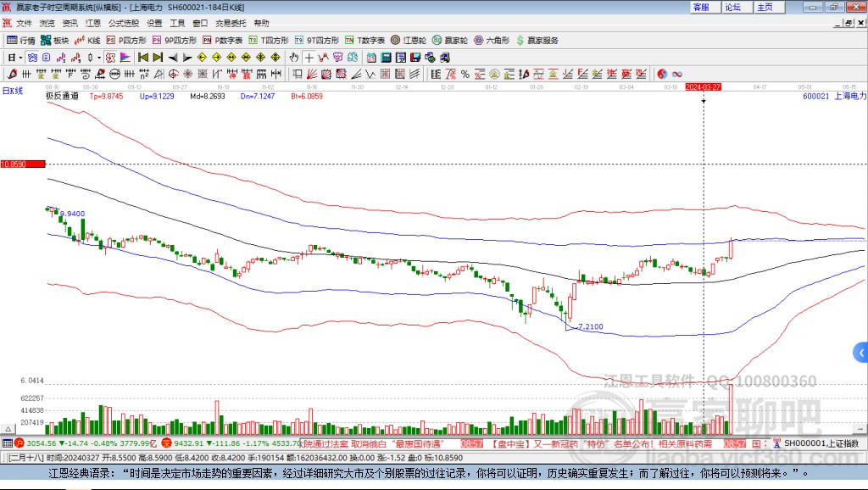Toggle the crosshair cursor tool
This screenshot has height=490, width=868.
(310, 58)
